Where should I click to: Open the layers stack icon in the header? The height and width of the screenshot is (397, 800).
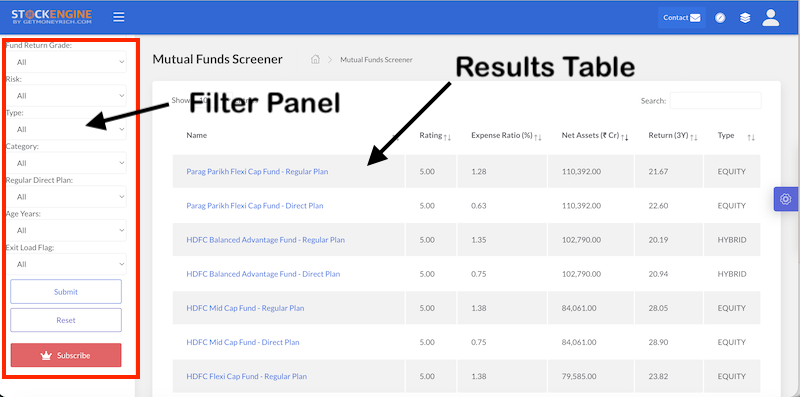(x=745, y=18)
